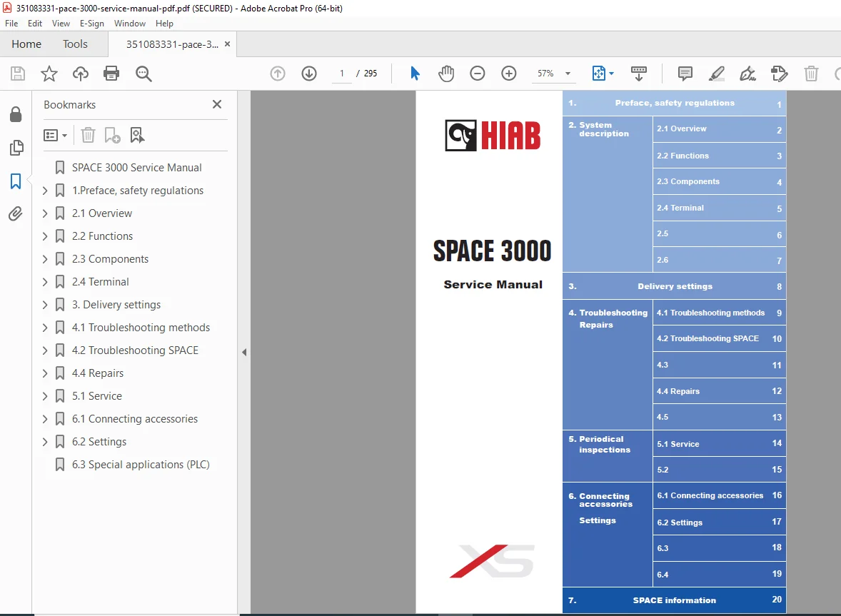The image size is (841, 616).
Task: Click '5.1 Service' in the page index
Action: pyautogui.click(x=678, y=445)
